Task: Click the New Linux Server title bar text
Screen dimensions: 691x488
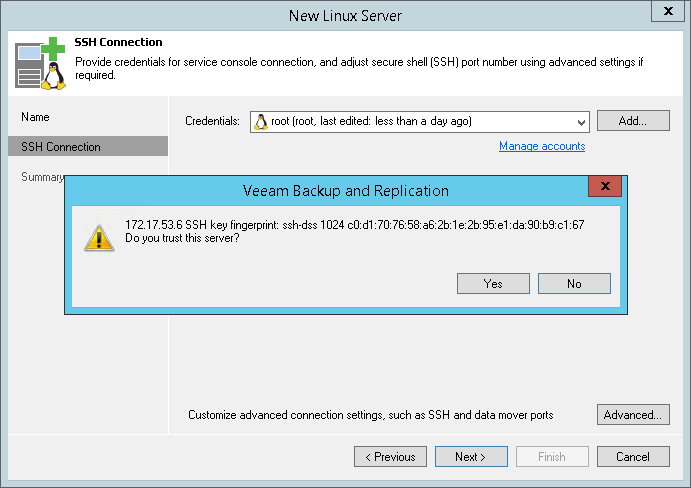Action: click(x=346, y=16)
